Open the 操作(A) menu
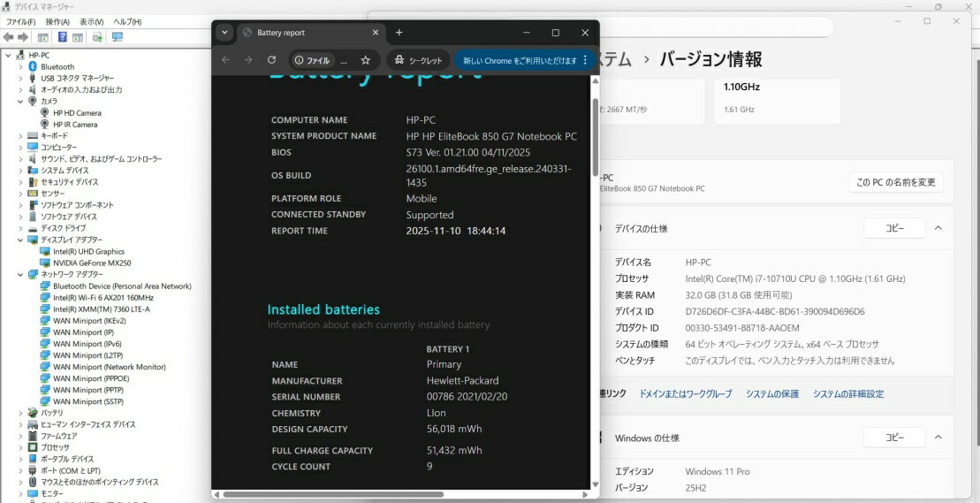This screenshot has width=980, height=503. coord(57,21)
